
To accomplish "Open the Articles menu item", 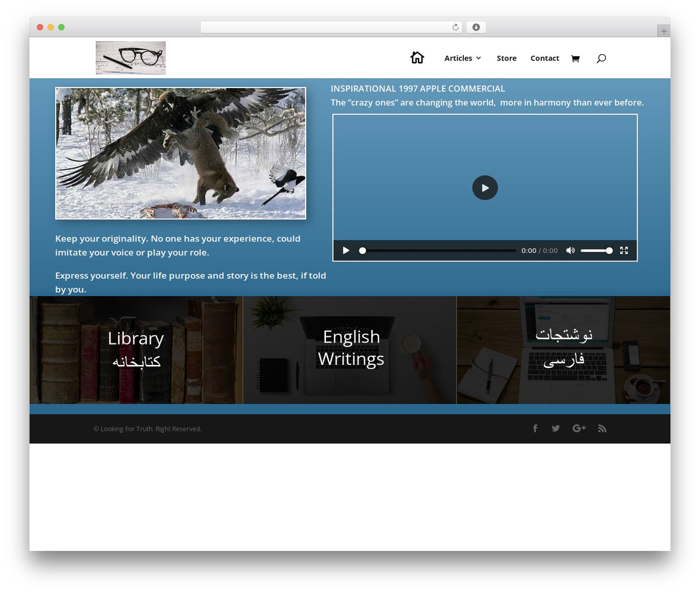I will (x=458, y=58).
